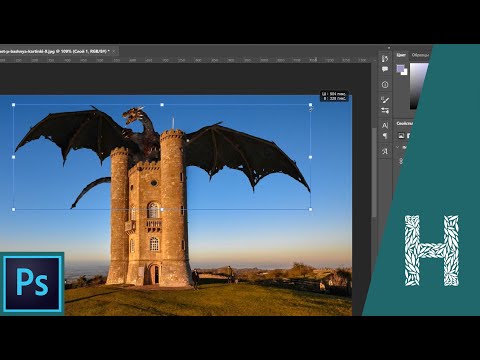Open the Character panel icon
Image resolution: width=480 pixels, height=360 pixels.
[x=385, y=125]
